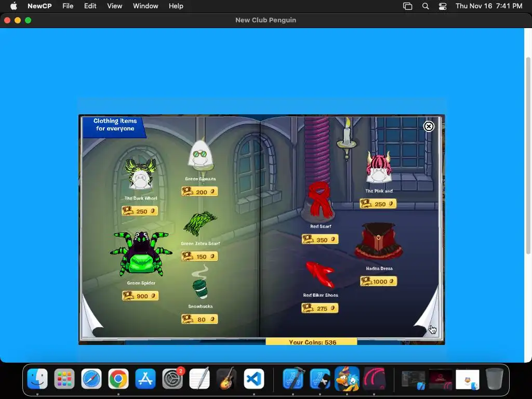Open Finder from the Dock
Viewport: 532px width, 399px height.
[37, 378]
